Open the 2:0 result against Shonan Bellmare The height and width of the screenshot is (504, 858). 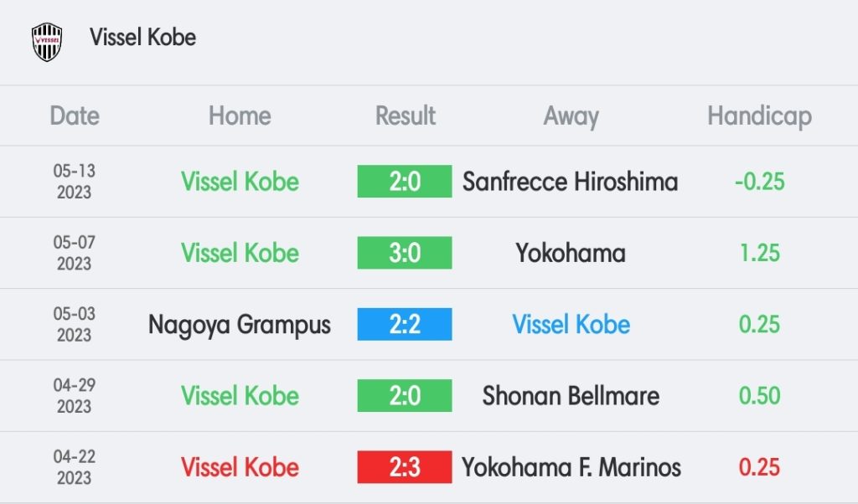[x=405, y=395]
